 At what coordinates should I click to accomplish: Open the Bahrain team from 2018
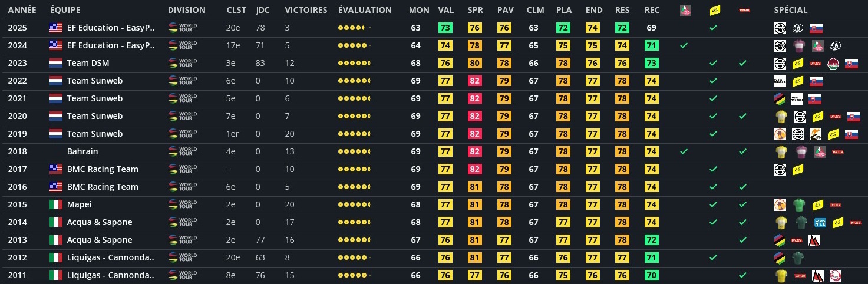pyautogui.click(x=82, y=151)
